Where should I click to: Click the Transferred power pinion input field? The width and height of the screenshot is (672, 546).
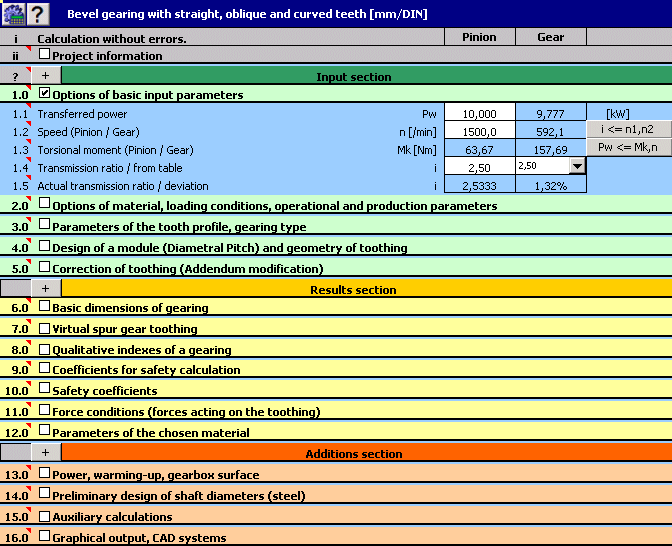click(479, 114)
